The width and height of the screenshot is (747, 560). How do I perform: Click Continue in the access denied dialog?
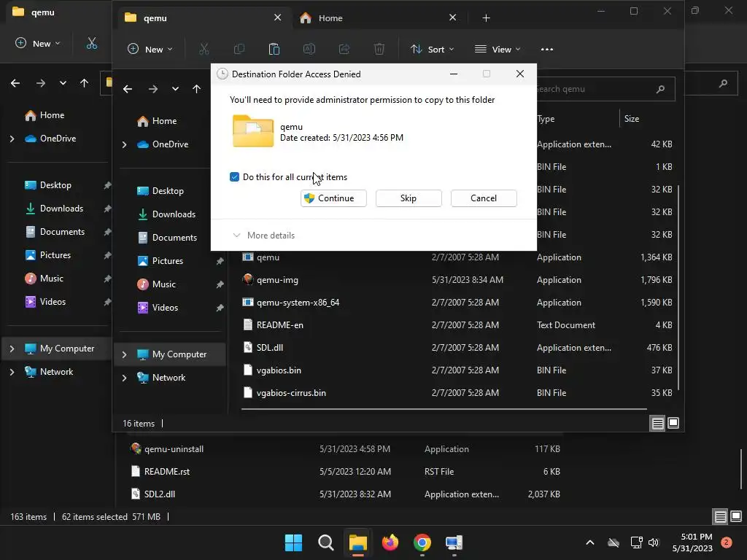coord(333,198)
